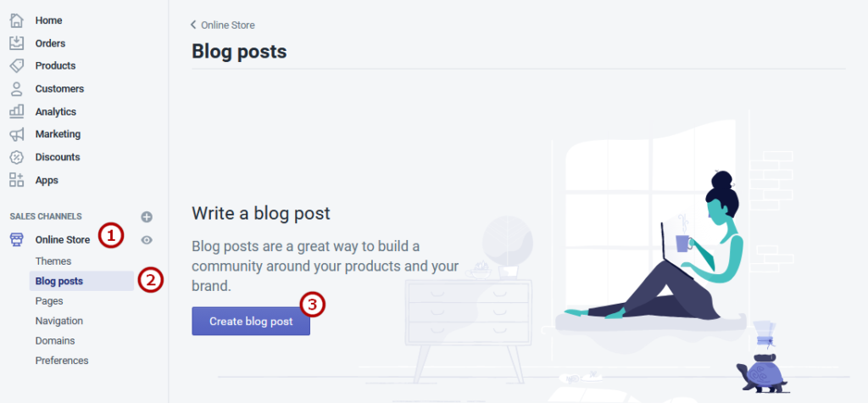This screenshot has width=868, height=403.
Task: Click the Online Store sidebar label
Action: tap(63, 240)
